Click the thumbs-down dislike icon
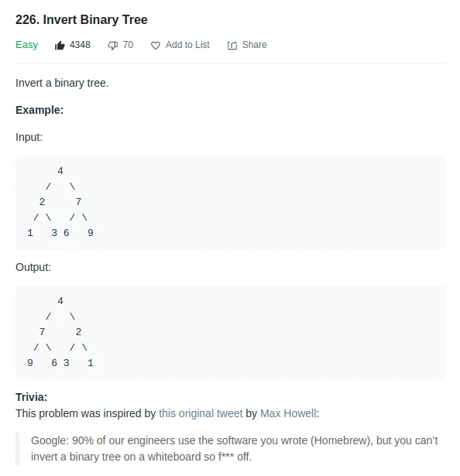 113,46
